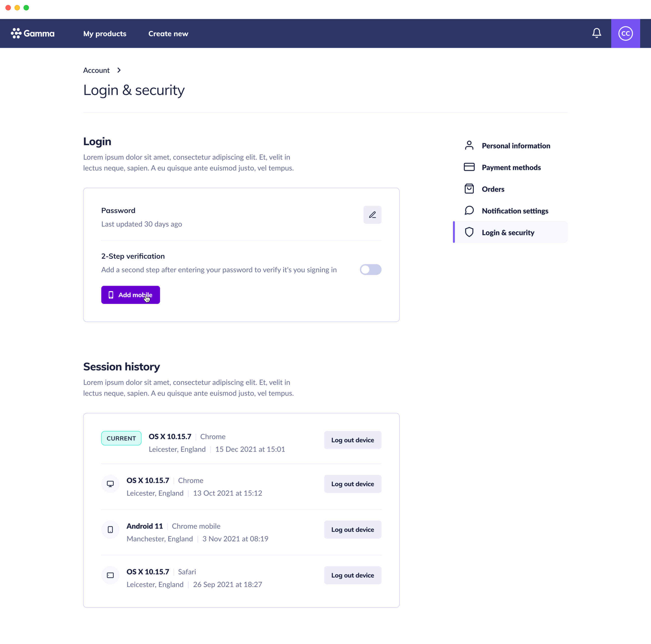Click the CURRENT session badge
The image size is (651, 644).
(x=121, y=438)
